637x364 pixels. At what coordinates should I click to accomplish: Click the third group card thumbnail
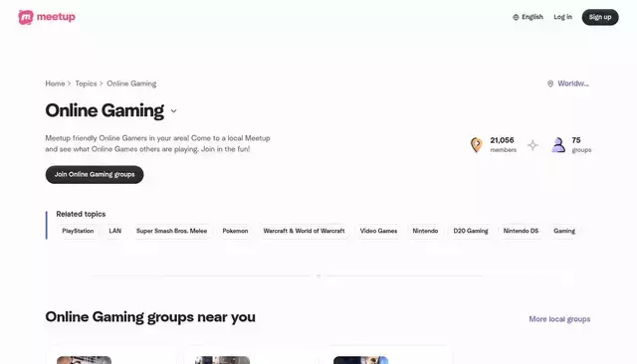pos(360,360)
